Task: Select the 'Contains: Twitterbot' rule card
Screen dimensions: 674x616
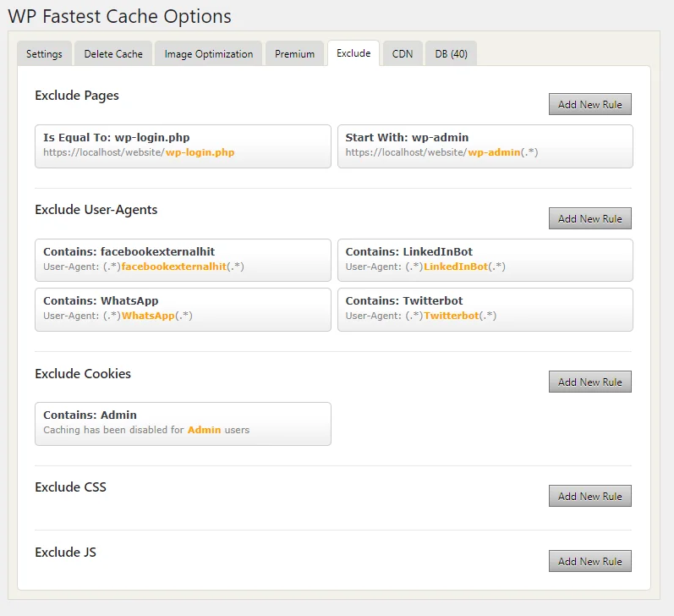Action: (485, 310)
